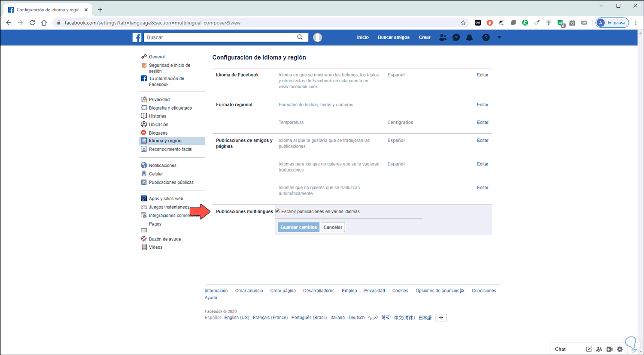Open the Chrome three-dot menu
644x355 pixels.
click(x=636, y=23)
